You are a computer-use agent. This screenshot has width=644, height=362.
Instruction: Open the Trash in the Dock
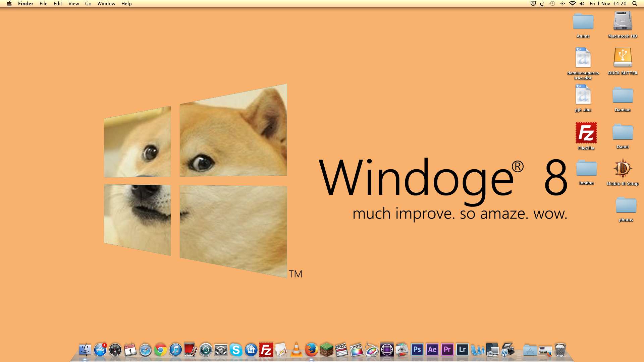(x=560, y=350)
